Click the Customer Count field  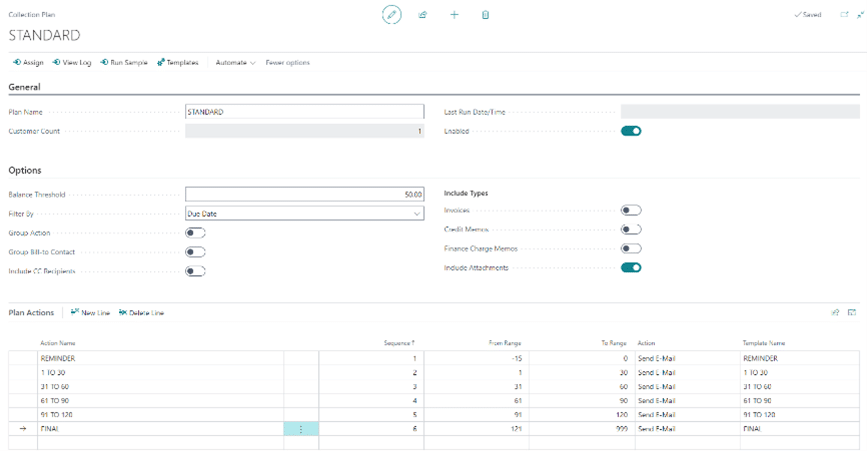305,131
